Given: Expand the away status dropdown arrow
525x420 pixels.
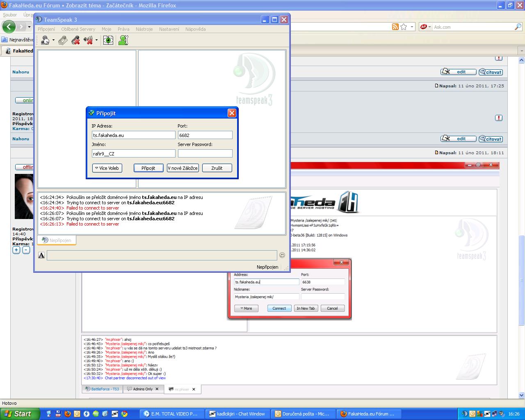Looking at the screenshot, I should [x=53, y=40].
